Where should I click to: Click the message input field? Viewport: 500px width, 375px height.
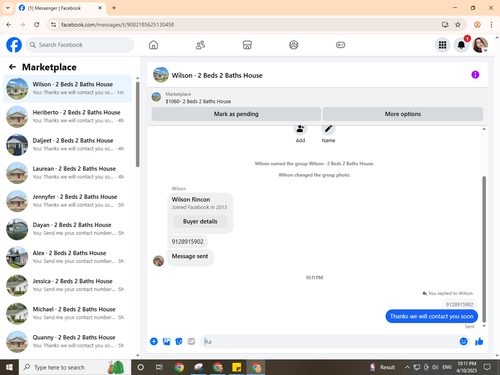point(330,341)
